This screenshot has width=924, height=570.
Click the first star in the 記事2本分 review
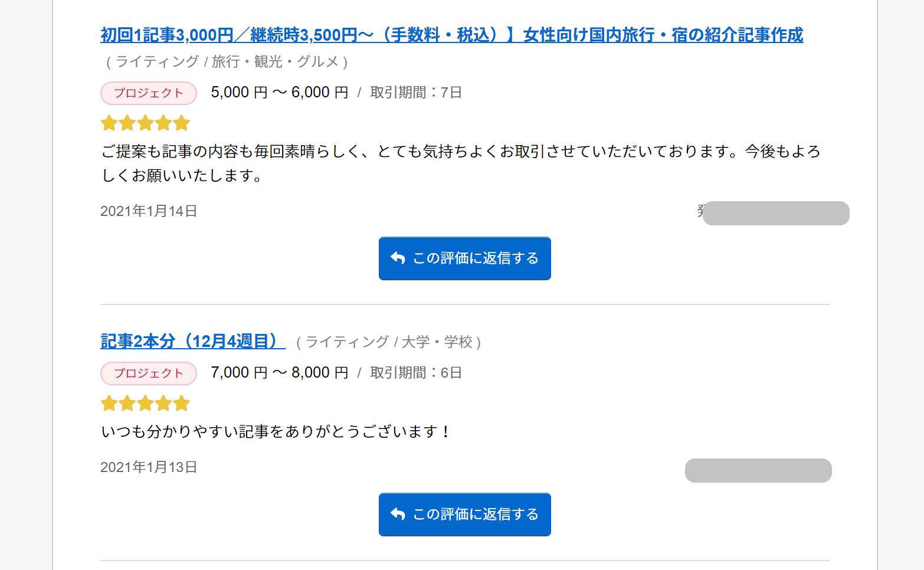[x=109, y=404]
